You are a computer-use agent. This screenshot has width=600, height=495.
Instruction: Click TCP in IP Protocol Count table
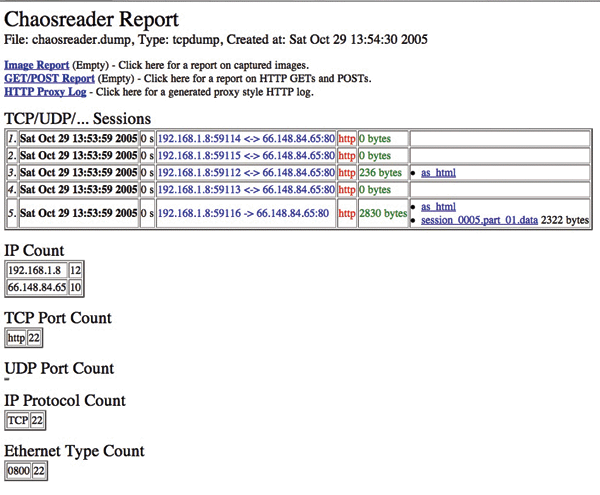[x=18, y=421]
